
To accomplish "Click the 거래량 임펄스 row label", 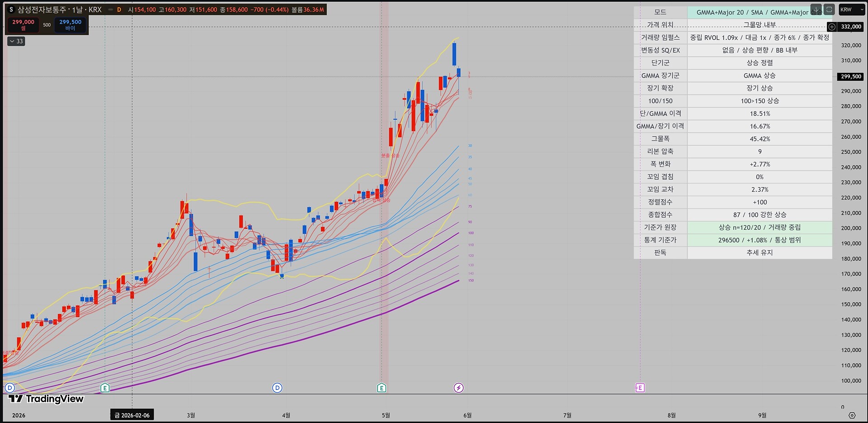I will pos(660,38).
